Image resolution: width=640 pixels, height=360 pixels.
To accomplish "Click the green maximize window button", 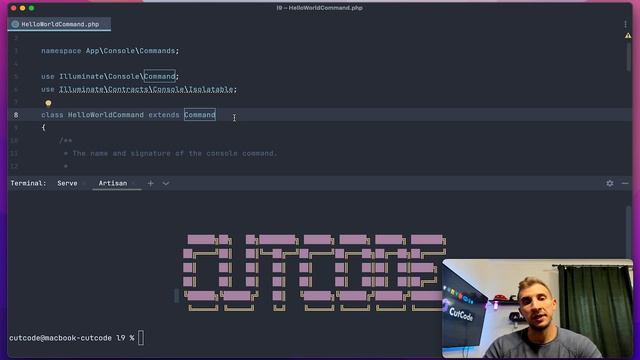I will tap(31, 8).
